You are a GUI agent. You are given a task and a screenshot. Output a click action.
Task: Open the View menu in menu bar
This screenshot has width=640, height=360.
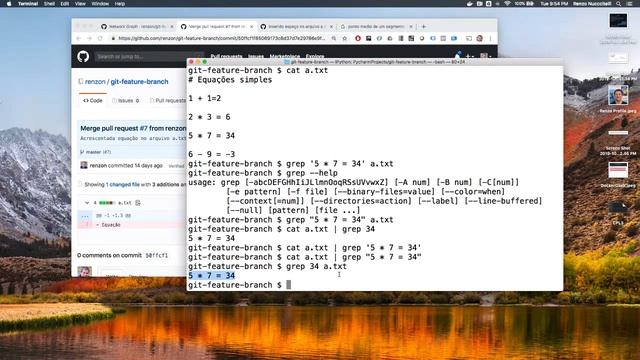[x=80, y=4]
